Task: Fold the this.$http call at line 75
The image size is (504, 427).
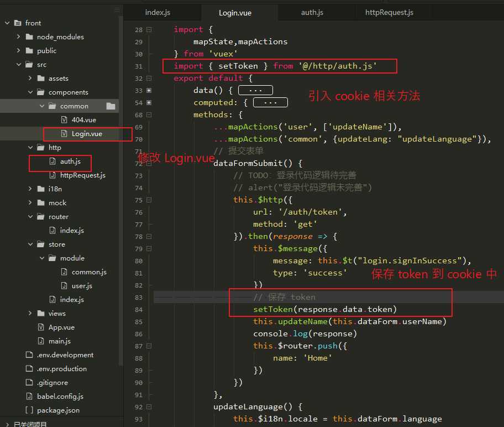Action: (x=149, y=200)
